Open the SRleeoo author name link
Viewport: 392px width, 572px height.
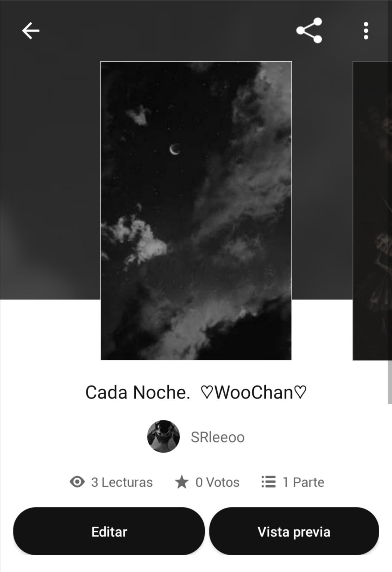218,437
